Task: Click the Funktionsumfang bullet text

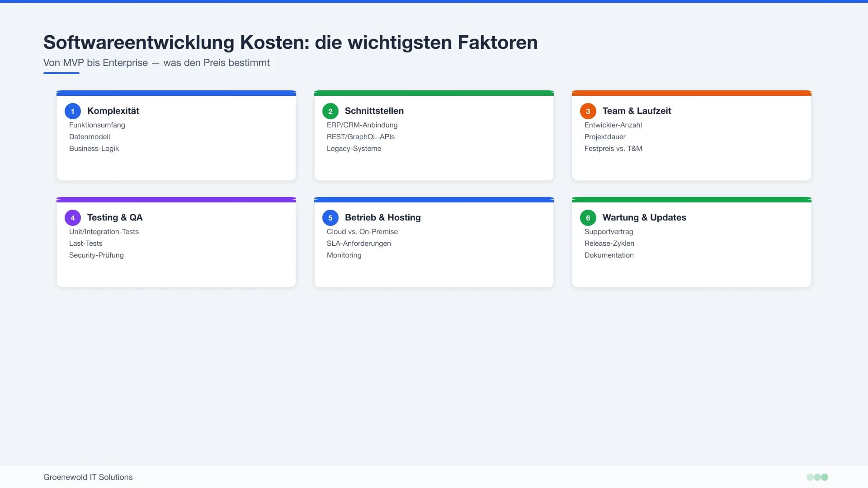Action: [x=97, y=125]
